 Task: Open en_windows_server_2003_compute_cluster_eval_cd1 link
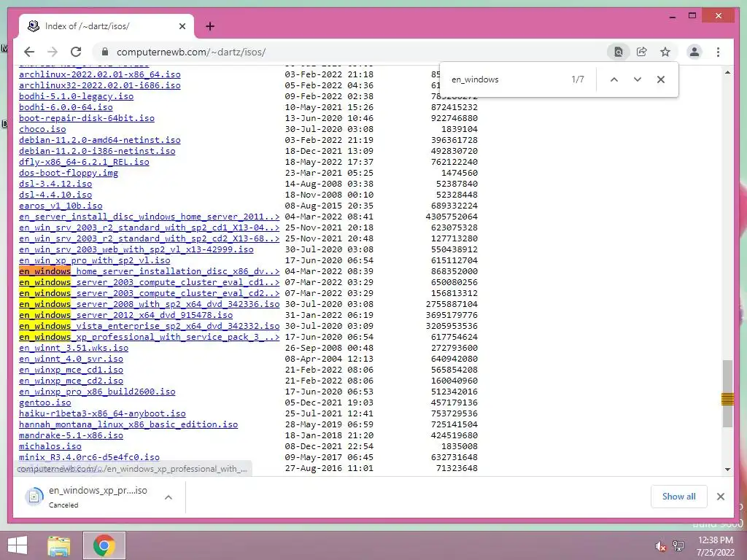pos(149,282)
